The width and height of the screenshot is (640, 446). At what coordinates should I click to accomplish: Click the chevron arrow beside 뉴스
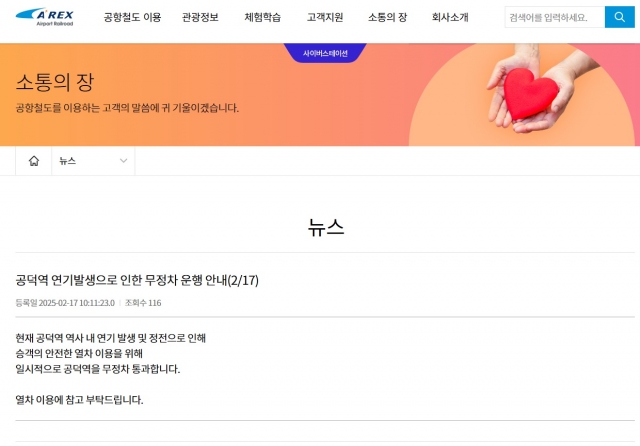click(x=123, y=161)
